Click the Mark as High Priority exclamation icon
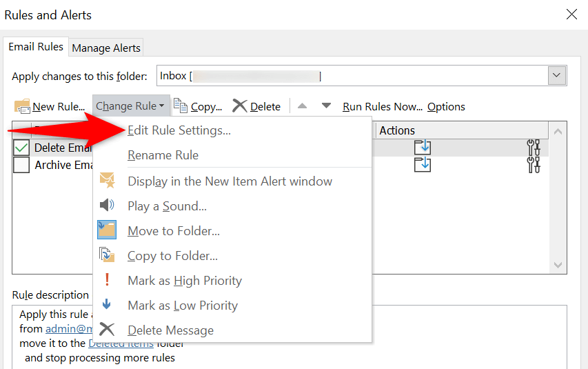 107,280
